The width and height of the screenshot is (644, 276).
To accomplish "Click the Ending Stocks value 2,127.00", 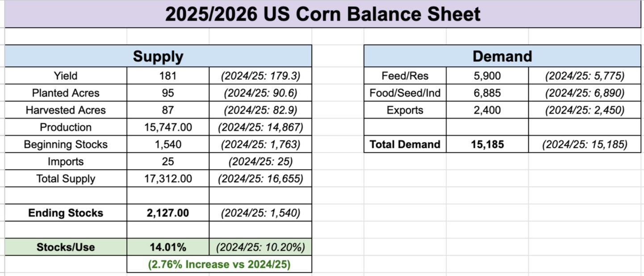I will [168, 213].
